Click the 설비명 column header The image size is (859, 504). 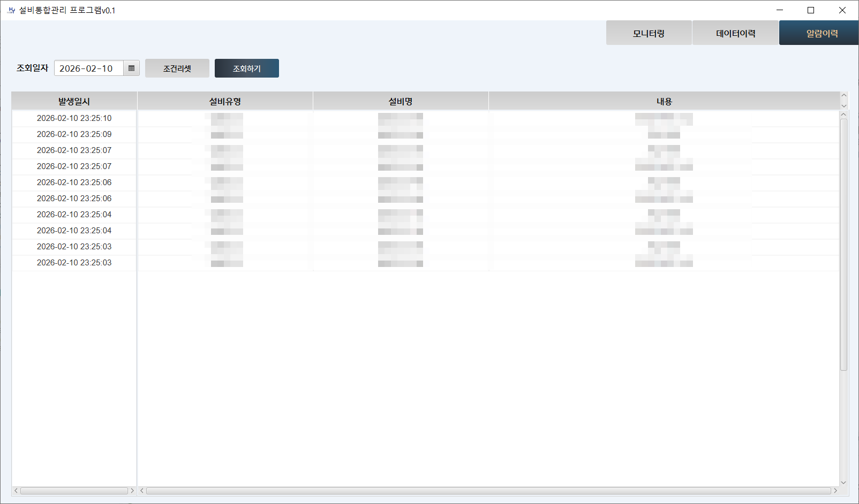pos(401,101)
